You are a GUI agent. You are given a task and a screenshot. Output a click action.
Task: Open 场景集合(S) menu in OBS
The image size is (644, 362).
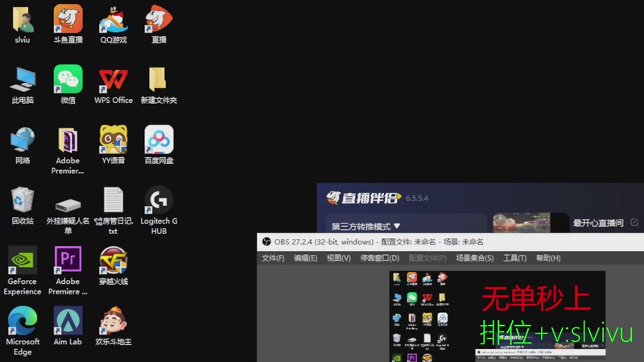pos(475,258)
